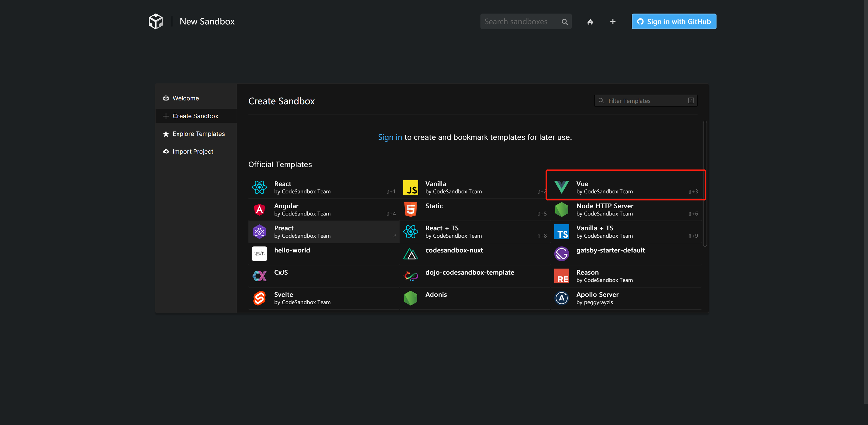Pick the Angular shield icon

(x=259, y=209)
